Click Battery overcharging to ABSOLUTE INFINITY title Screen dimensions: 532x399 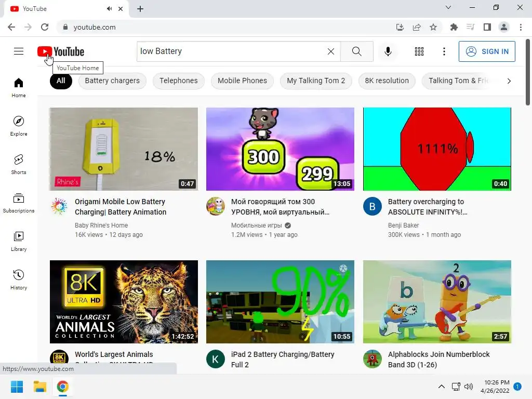pyautogui.click(x=428, y=207)
